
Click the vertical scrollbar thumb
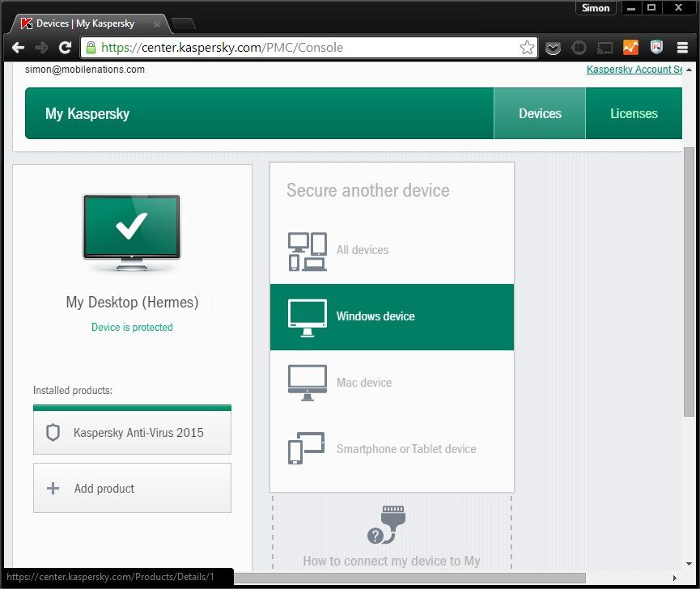point(689,281)
